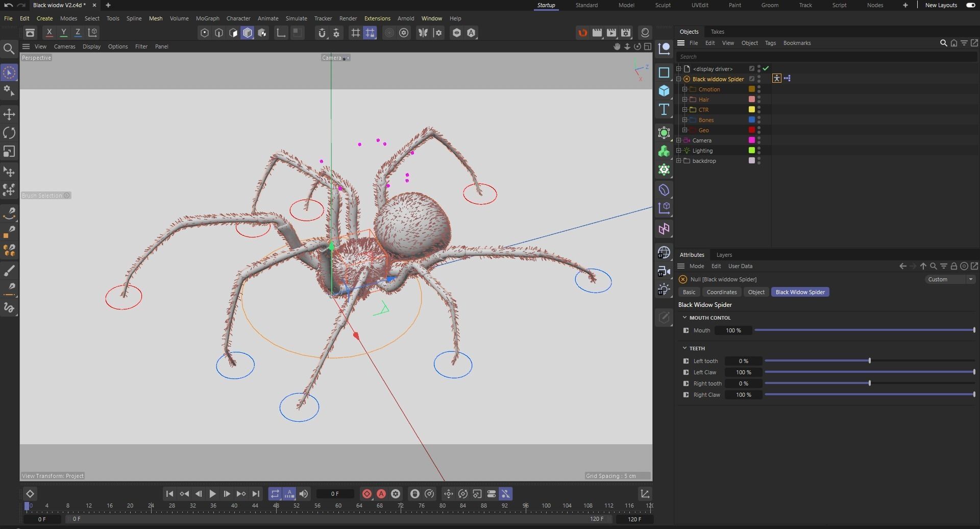Viewport: 980px width, 529px height.
Task: Collapse the MOUTH CONTOL section
Action: 684,318
